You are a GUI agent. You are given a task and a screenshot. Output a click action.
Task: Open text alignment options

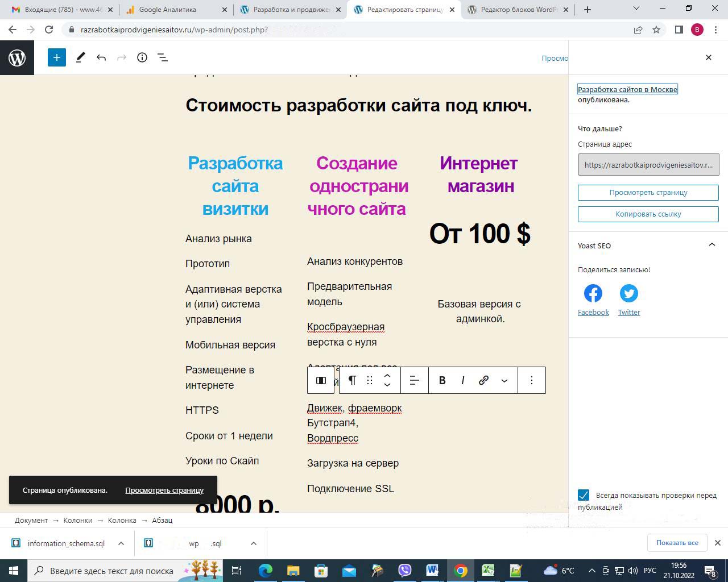point(415,380)
